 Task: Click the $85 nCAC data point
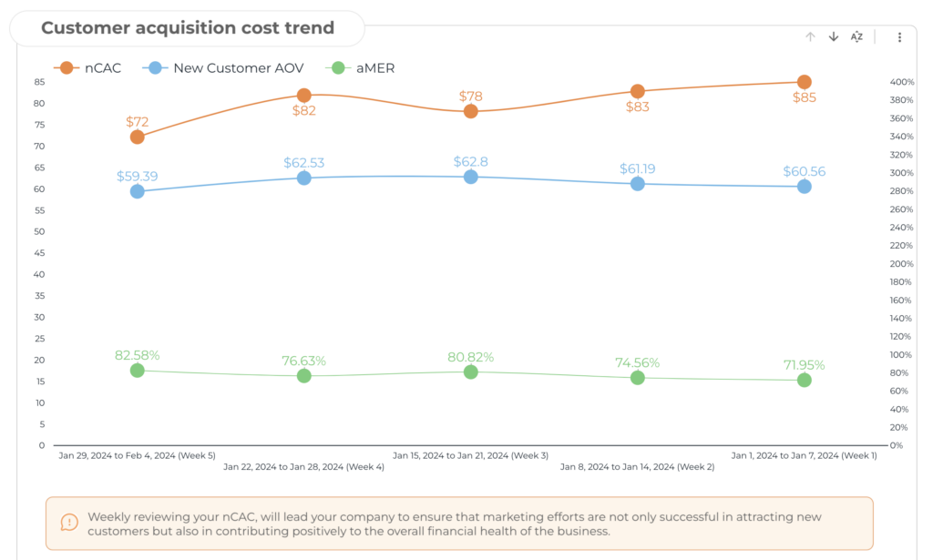pyautogui.click(x=805, y=82)
